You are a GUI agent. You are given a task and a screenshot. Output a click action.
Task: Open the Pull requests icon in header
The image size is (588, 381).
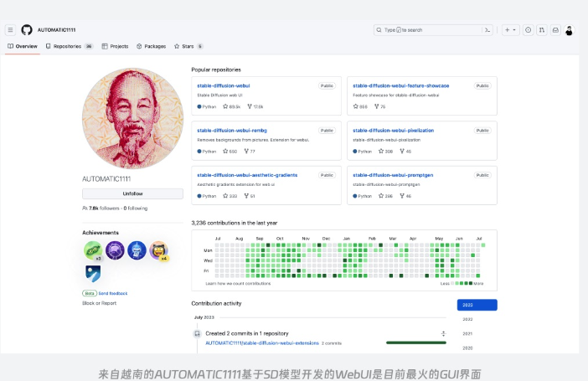[x=541, y=30]
